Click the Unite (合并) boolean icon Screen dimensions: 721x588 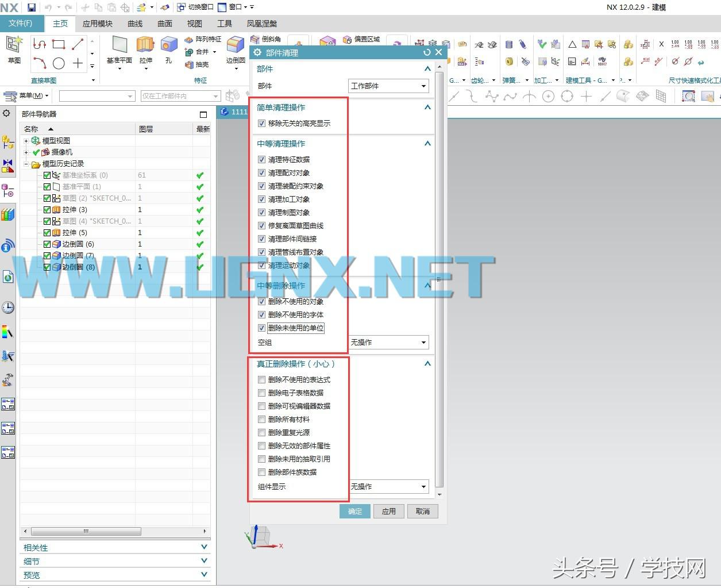point(190,51)
